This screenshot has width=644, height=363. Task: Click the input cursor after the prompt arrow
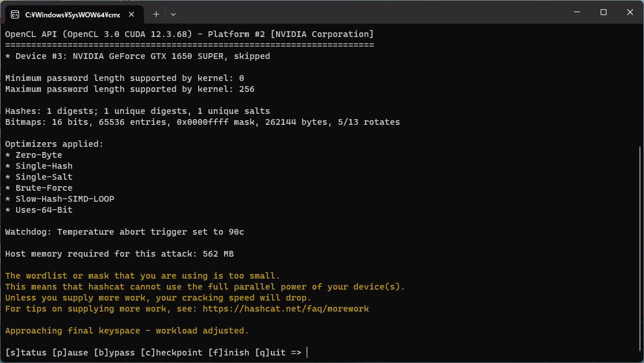tap(307, 353)
